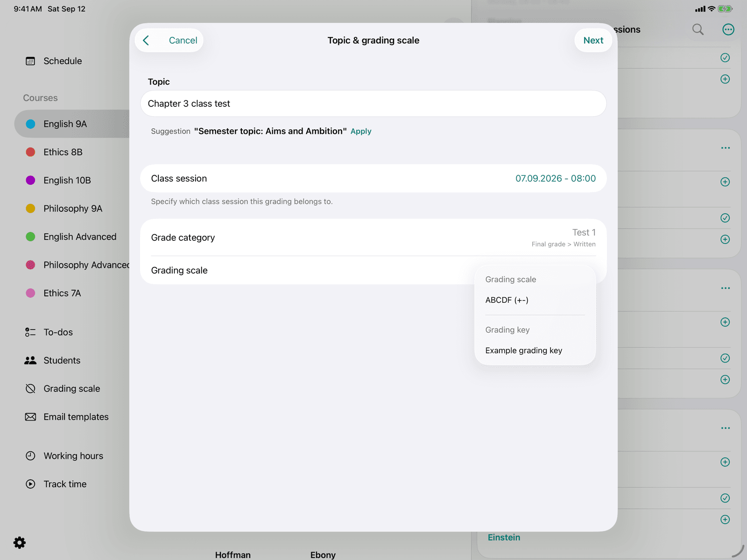Proceed with the Next button
Viewport: 747px width, 560px height.
[x=593, y=41]
